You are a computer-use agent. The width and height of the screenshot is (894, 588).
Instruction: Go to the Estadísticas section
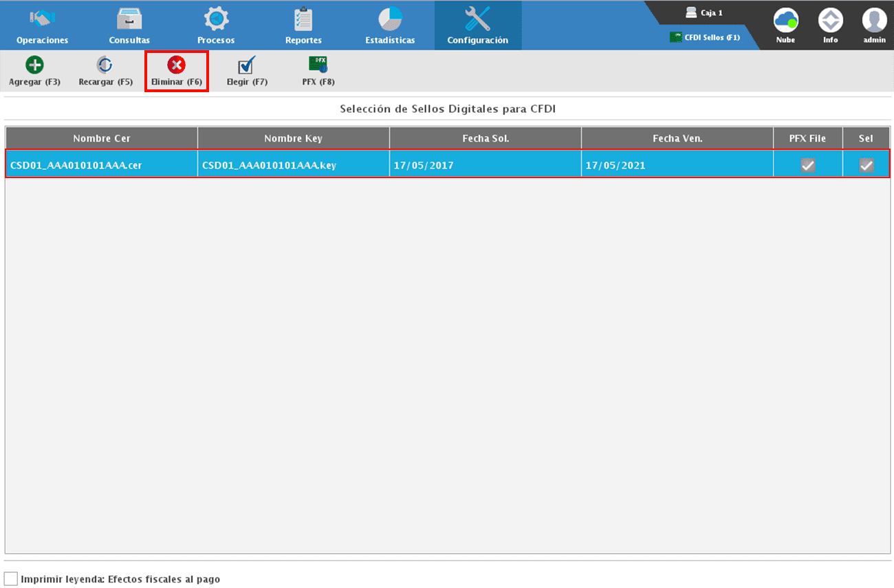point(390,25)
